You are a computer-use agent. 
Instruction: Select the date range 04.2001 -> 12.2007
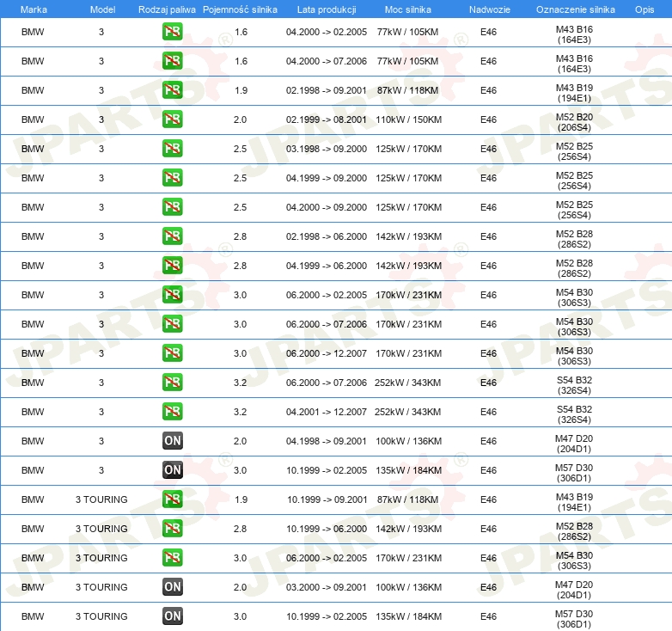(327, 412)
